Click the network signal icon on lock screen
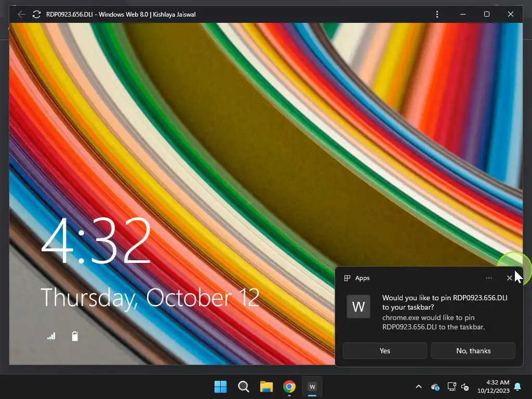Viewport: 532px width, 399px height. (x=51, y=336)
